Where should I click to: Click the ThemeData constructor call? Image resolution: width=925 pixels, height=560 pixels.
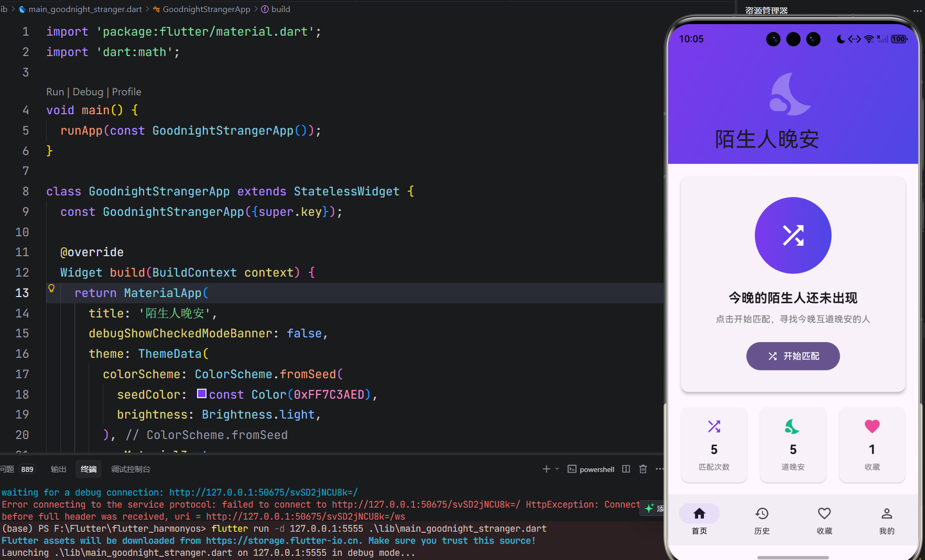coord(170,354)
